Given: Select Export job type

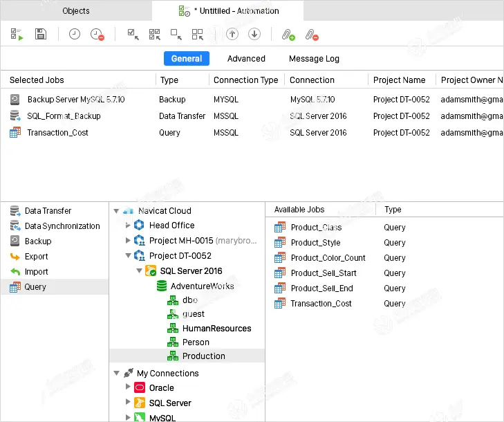Looking at the screenshot, I should pyautogui.click(x=55, y=257).
